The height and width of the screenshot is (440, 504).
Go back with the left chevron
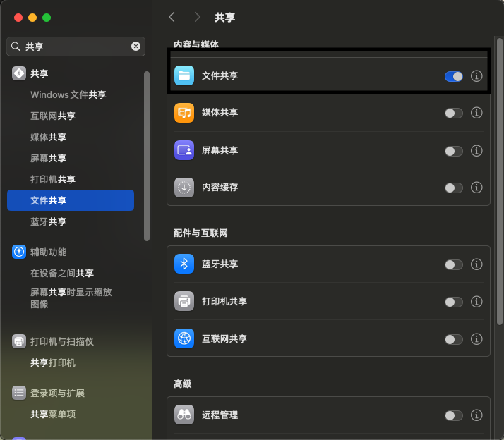pos(172,17)
